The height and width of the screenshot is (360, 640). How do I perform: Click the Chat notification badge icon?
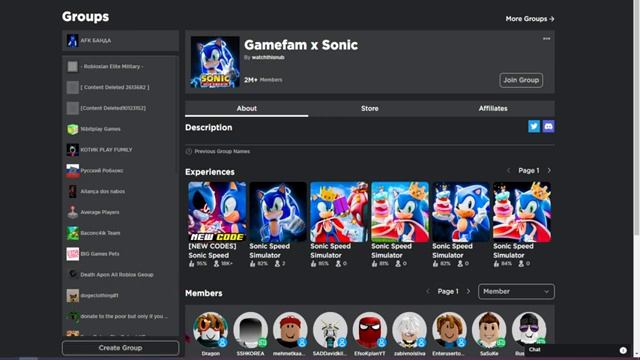623,350
